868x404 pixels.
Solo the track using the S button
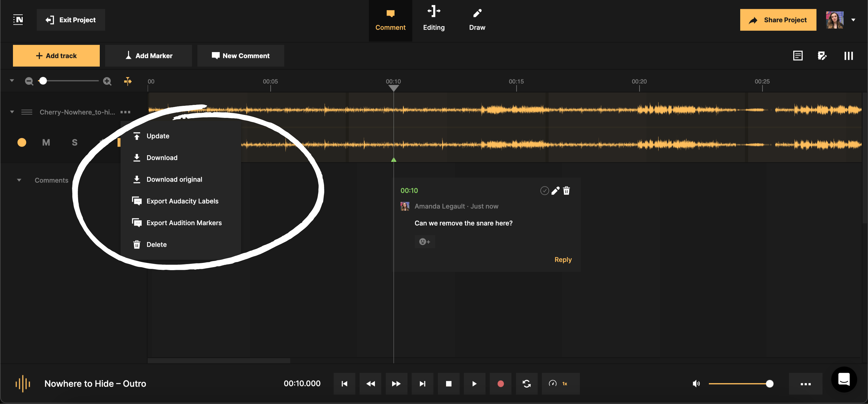(74, 142)
